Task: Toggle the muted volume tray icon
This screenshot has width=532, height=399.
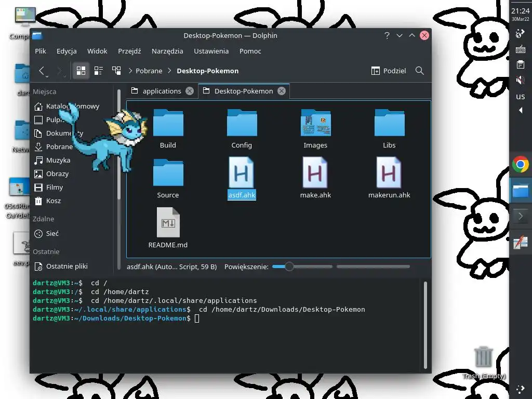Action: 521,80
